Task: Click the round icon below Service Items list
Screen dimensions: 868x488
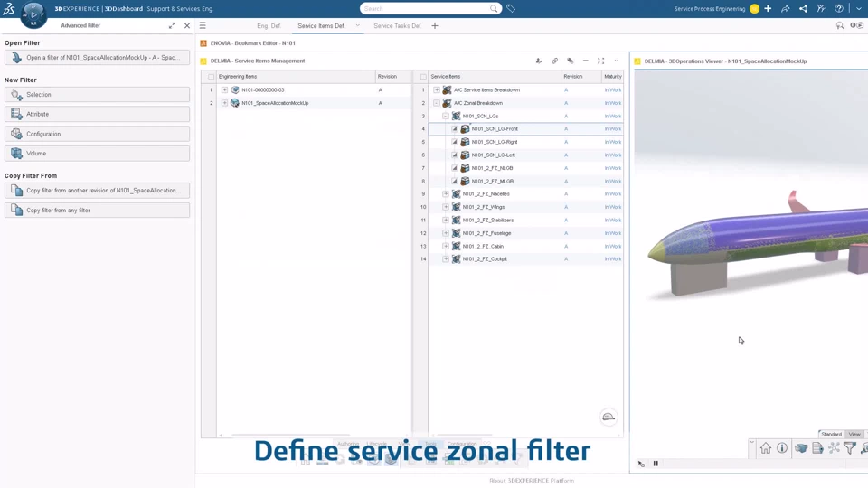Action: click(609, 417)
